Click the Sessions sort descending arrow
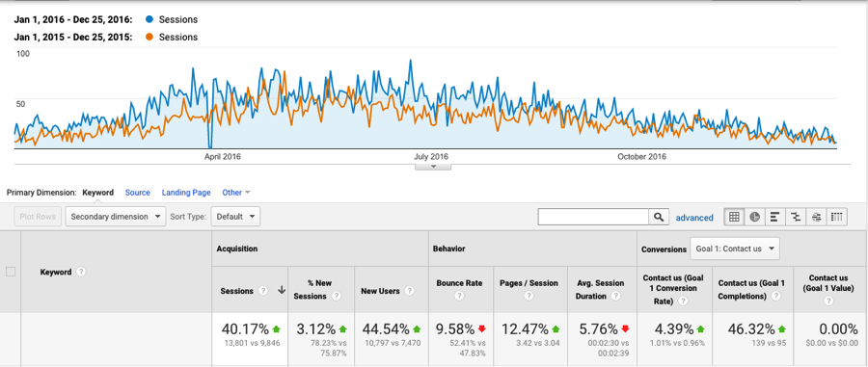 point(281,291)
